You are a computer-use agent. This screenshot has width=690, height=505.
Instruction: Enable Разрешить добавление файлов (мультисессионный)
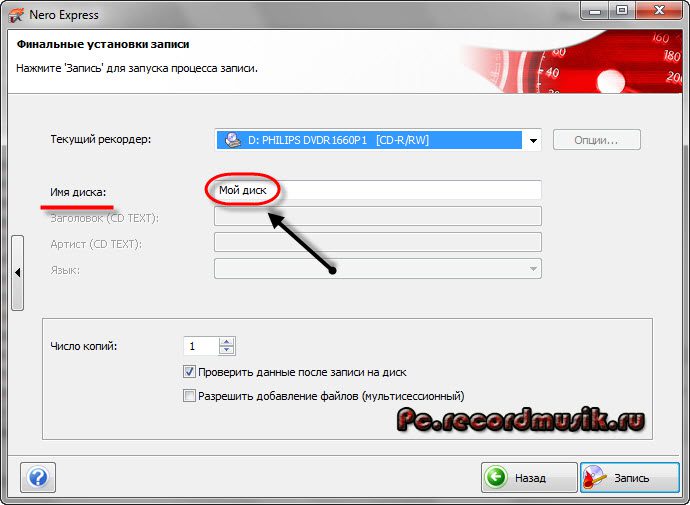click(x=189, y=395)
